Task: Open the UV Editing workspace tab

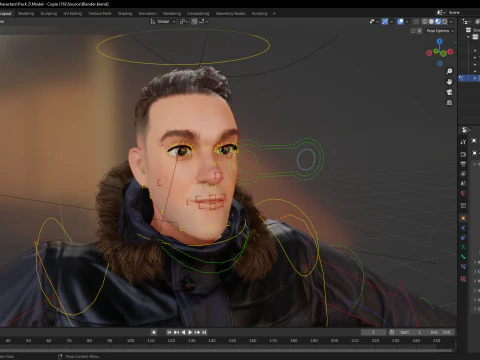Action: [73, 14]
